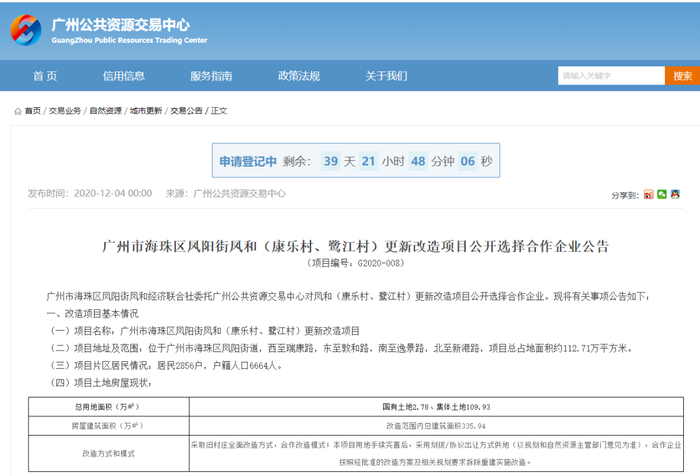Click the 改造方式和模式 table cell
This screenshot has height=476, width=700.
pos(108,453)
